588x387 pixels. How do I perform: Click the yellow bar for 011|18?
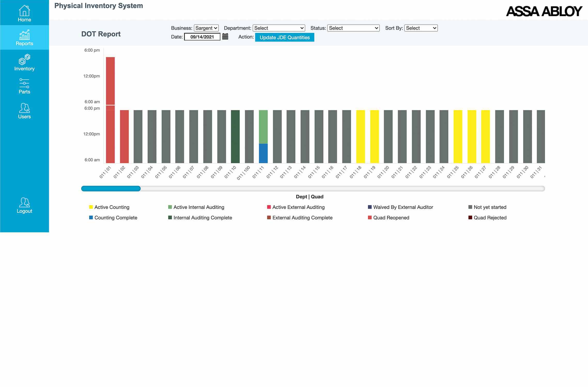(x=360, y=136)
